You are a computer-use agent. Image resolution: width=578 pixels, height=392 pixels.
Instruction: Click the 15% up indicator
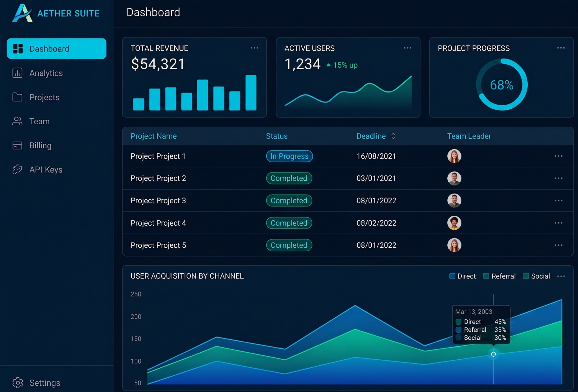tap(342, 65)
